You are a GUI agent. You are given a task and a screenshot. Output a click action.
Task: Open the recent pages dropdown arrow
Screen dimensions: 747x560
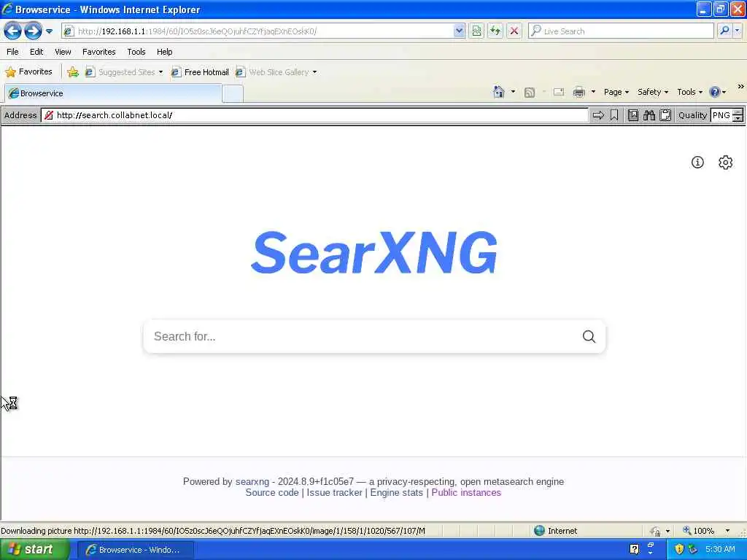point(49,31)
